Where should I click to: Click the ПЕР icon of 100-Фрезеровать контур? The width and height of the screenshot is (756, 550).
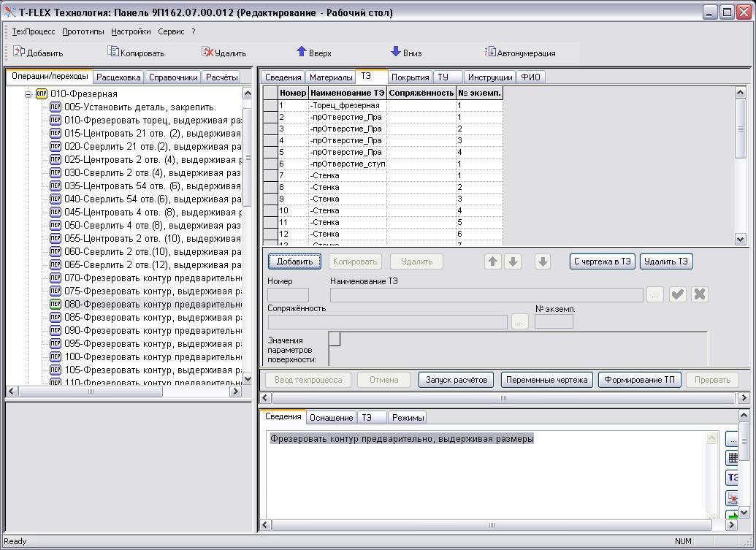pyautogui.click(x=56, y=356)
